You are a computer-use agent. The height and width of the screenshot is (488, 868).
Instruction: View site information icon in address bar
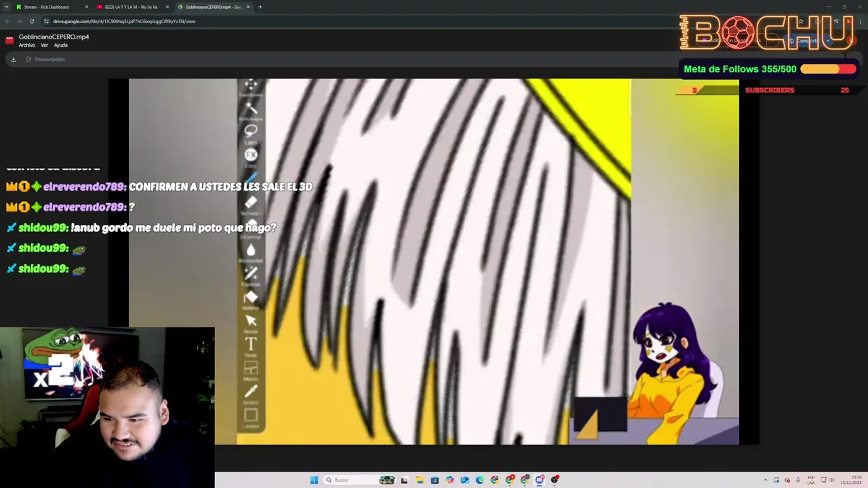point(46,21)
